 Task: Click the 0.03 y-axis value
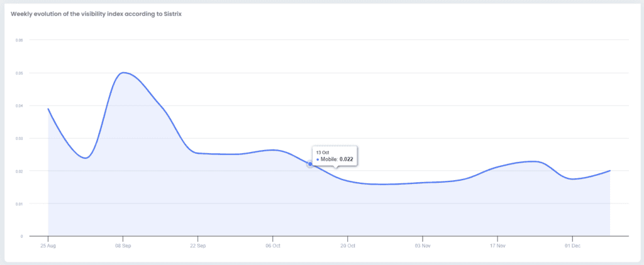19,138
